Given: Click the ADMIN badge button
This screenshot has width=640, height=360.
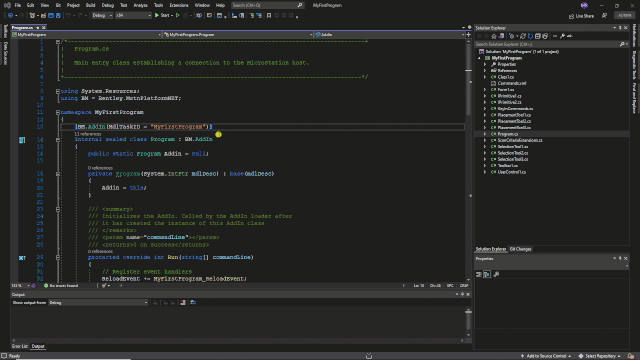Looking at the screenshot, I should point(624,16).
